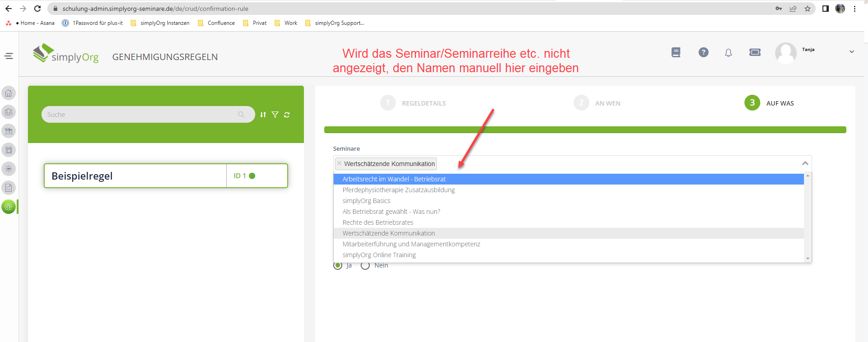This screenshot has height=342, width=868.
Task: Choose simplyOrg Basics from list
Action: [366, 201]
